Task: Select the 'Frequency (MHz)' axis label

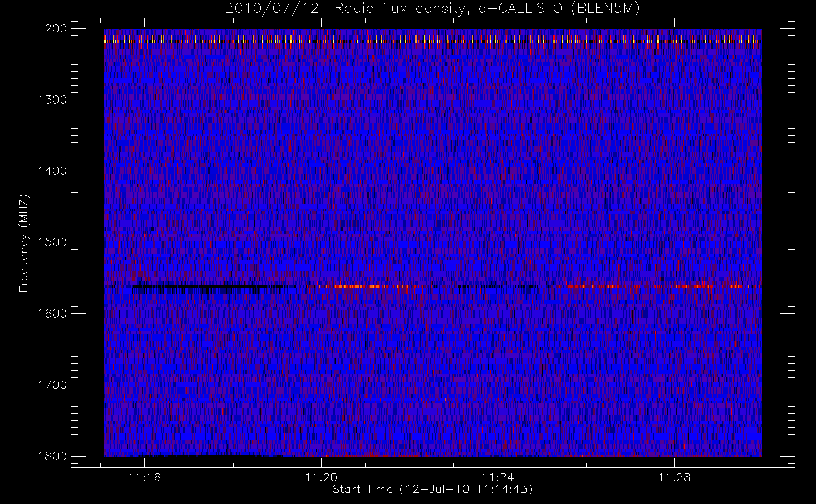Action: tap(23, 243)
